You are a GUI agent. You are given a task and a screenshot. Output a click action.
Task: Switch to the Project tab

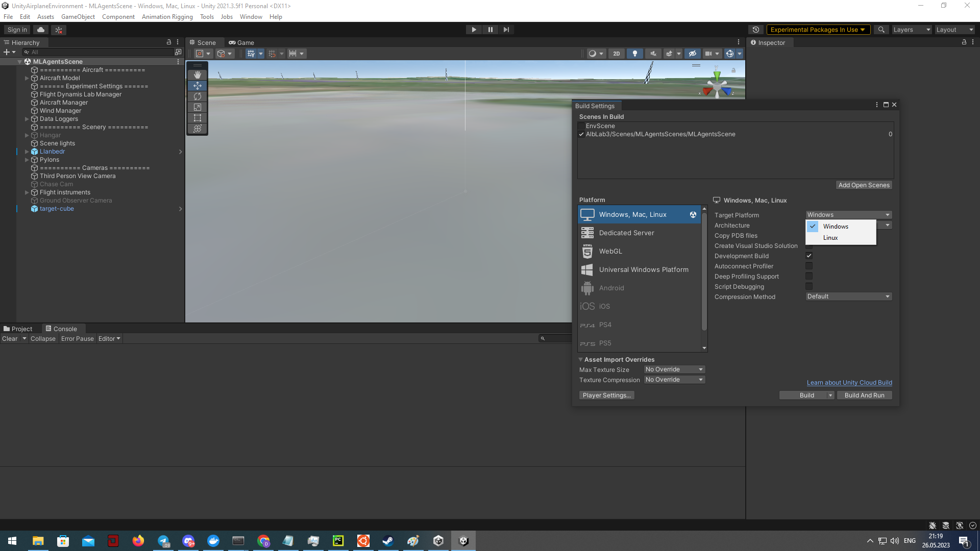(x=17, y=329)
